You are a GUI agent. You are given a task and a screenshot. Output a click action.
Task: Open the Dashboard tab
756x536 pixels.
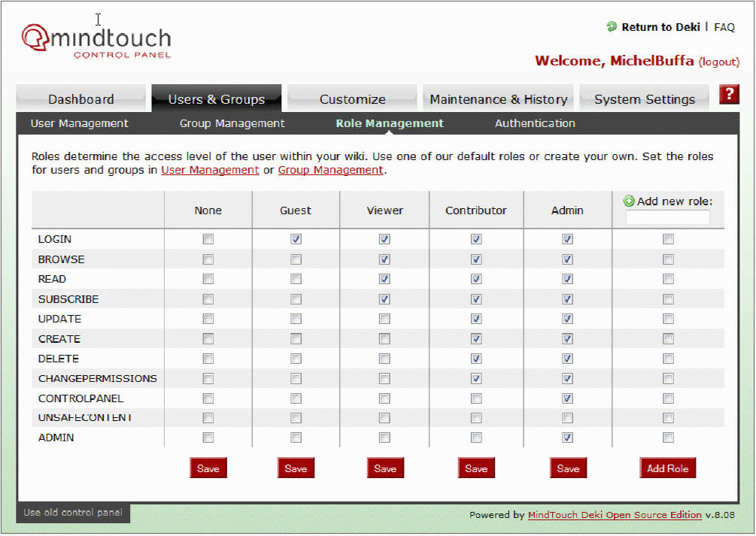81,99
